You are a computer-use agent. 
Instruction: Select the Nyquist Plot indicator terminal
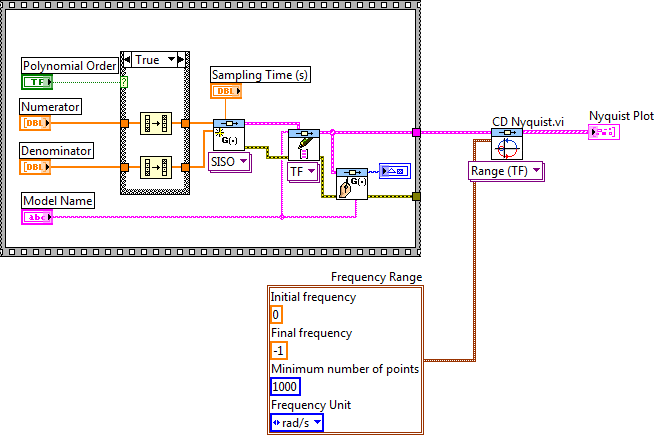(x=604, y=132)
